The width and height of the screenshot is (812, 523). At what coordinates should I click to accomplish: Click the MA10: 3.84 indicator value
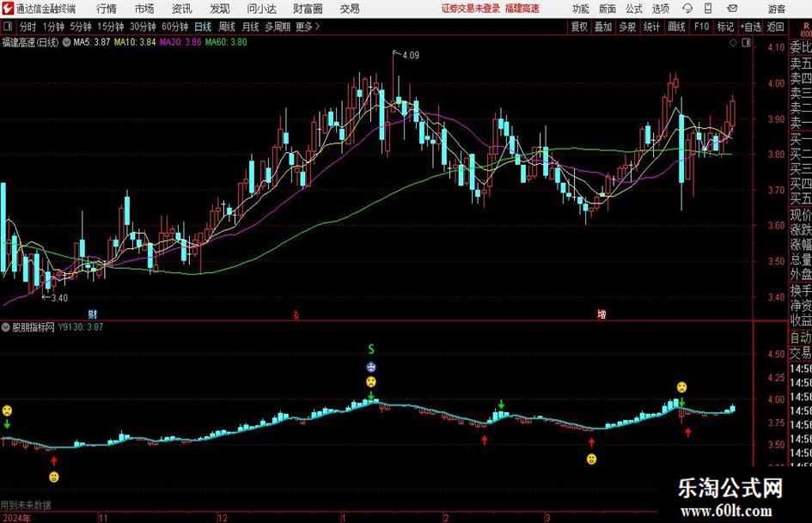click(135, 42)
